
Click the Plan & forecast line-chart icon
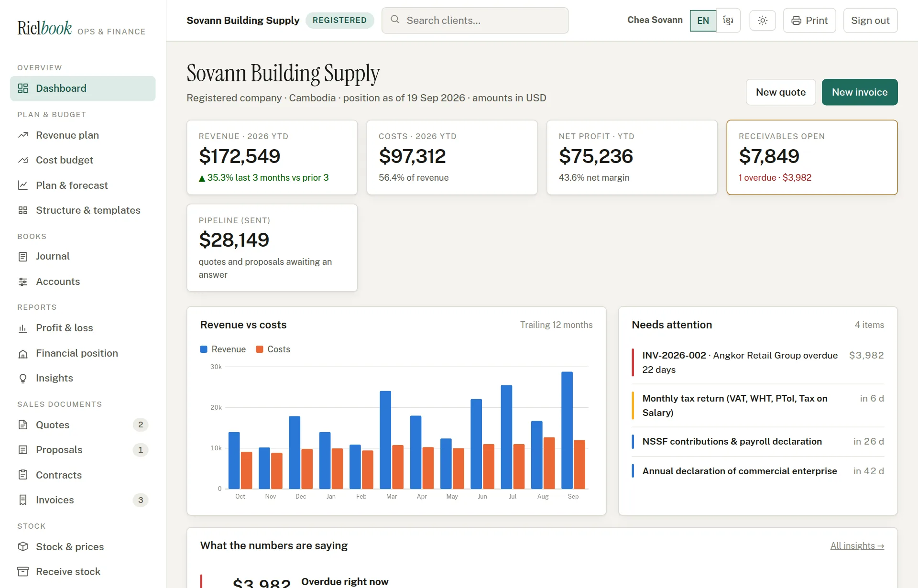[x=23, y=185]
